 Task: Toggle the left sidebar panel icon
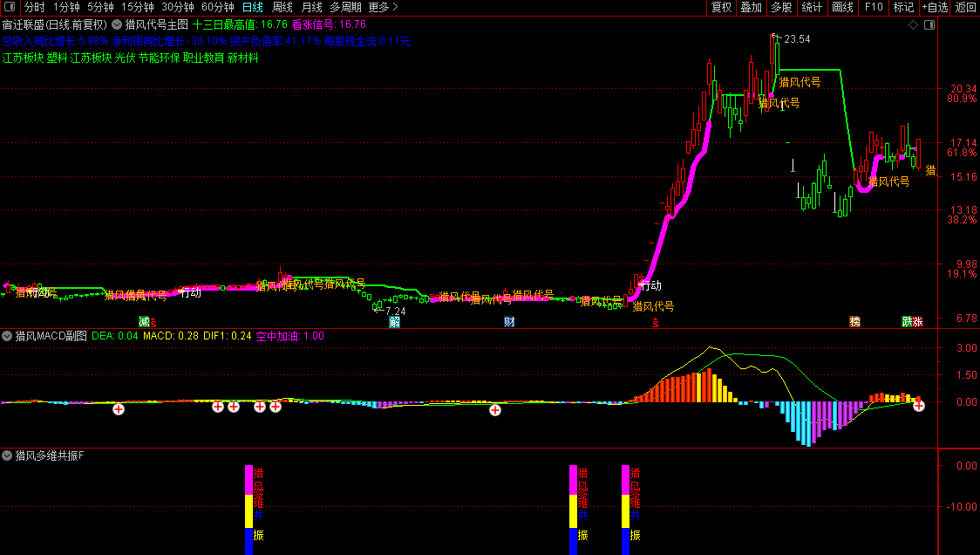tap(10, 7)
